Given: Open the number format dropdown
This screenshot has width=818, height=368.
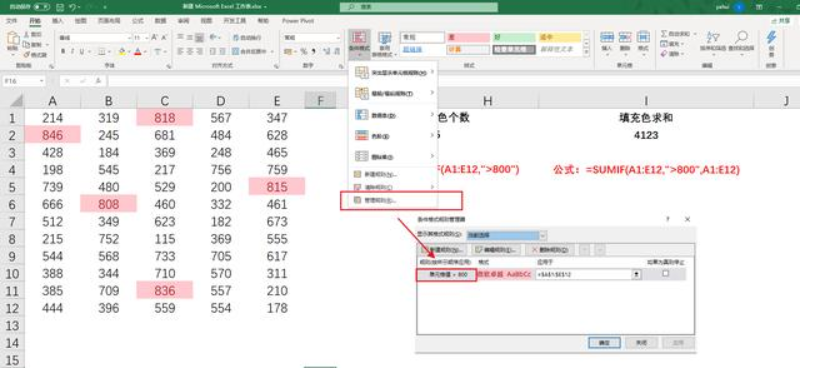Looking at the screenshot, I should click(338, 38).
